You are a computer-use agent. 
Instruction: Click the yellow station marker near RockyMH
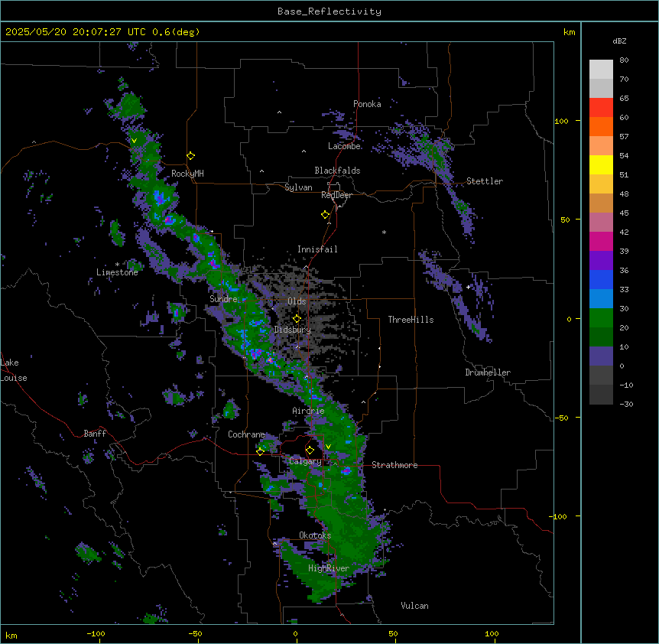pos(191,155)
